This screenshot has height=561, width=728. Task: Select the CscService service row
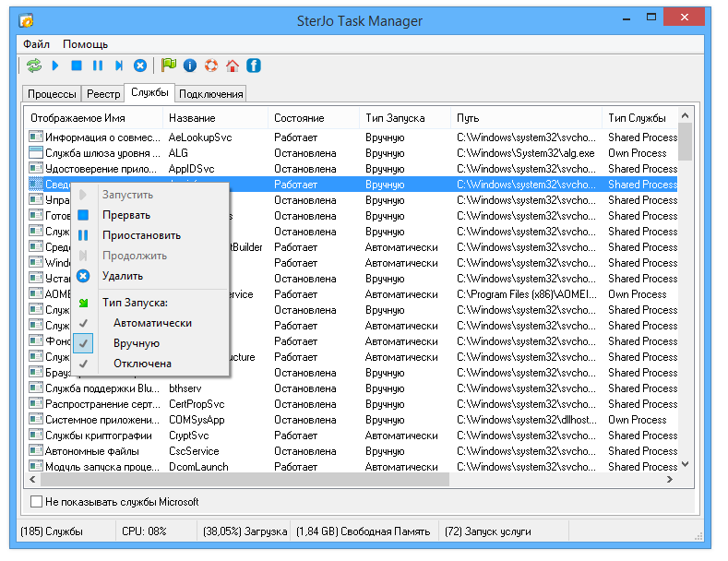(352, 451)
